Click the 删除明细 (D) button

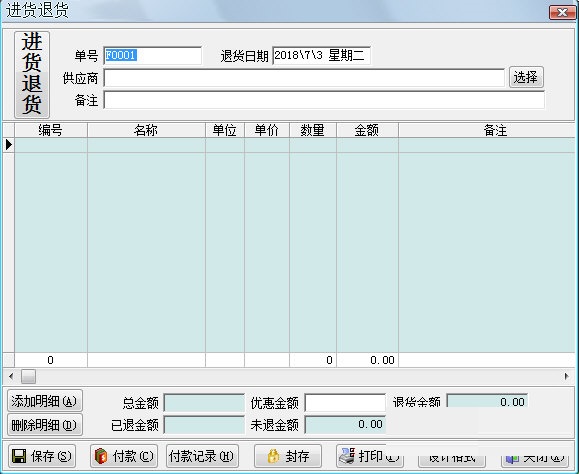coord(45,425)
